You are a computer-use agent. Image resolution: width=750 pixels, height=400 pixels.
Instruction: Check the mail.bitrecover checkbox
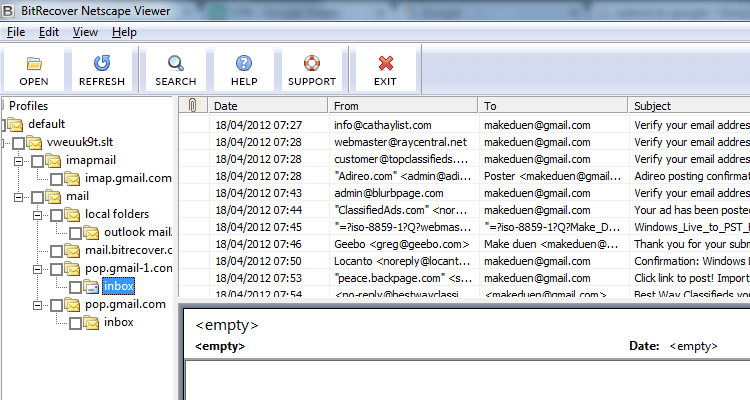(x=56, y=251)
